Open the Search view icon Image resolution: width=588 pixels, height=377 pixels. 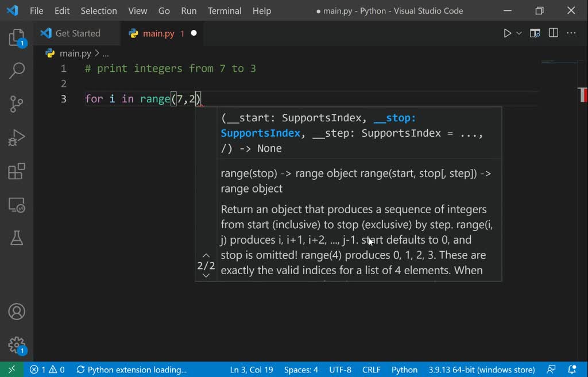click(x=17, y=71)
